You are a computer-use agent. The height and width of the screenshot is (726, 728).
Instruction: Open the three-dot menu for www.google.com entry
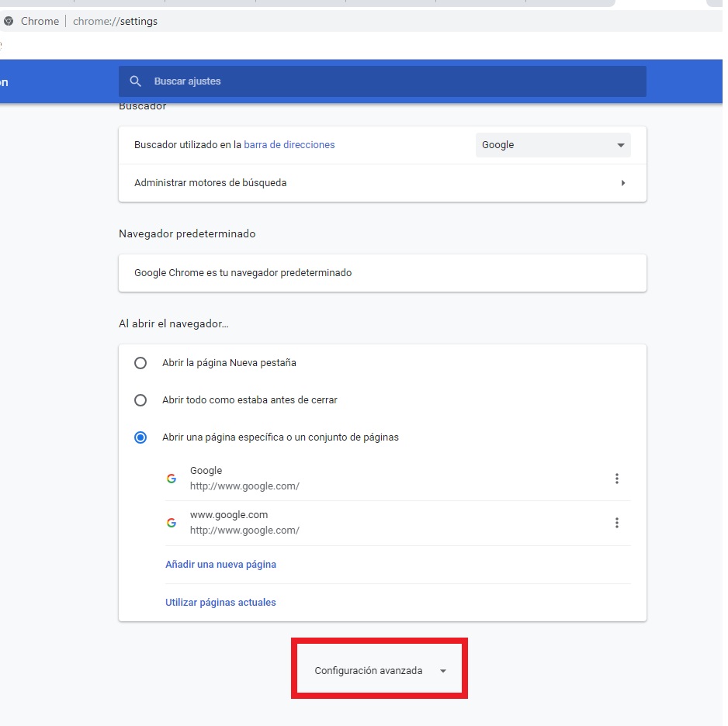coord(616,523)
